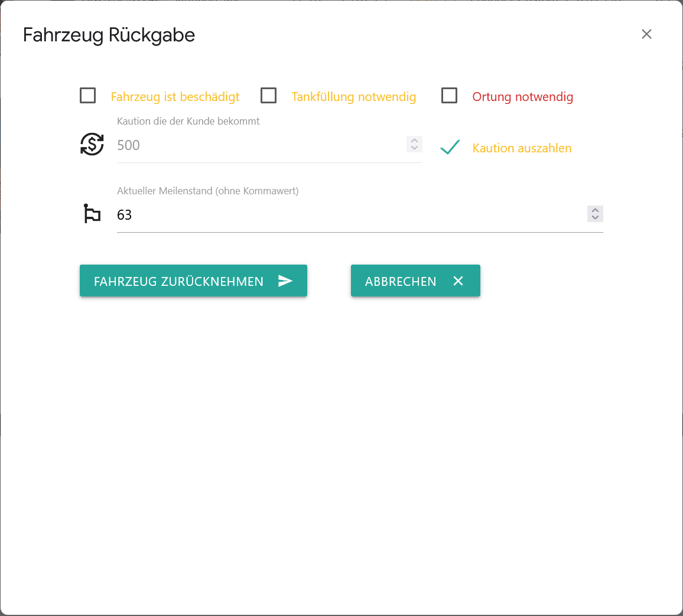Close the Fahrzeug Rückgabe dialog with X
683x616 pixels.
(646, 34)
